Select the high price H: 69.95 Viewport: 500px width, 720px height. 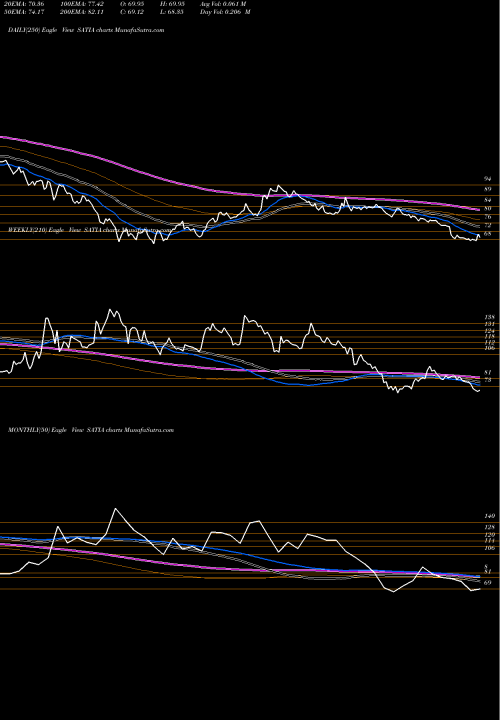click(x=173, y=4)
